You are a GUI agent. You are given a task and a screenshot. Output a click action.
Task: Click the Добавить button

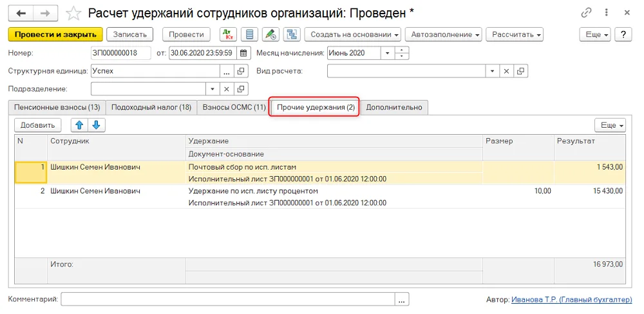(x=38, y=125)
